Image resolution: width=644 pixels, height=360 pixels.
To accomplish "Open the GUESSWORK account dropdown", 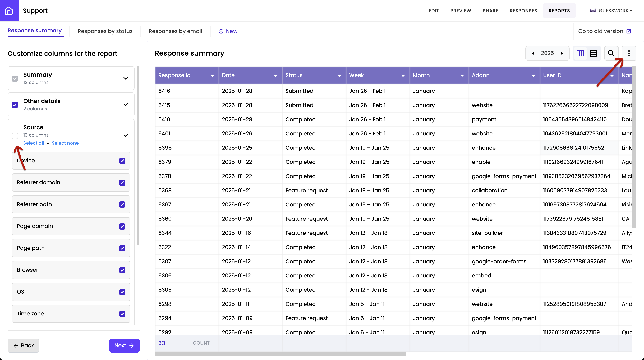I will click(x=611, y=11).
